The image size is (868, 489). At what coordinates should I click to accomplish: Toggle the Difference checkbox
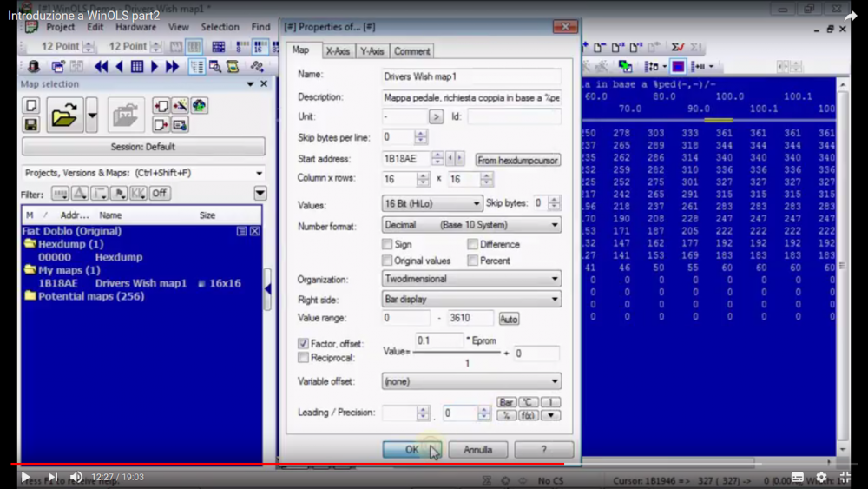point(472,244)
